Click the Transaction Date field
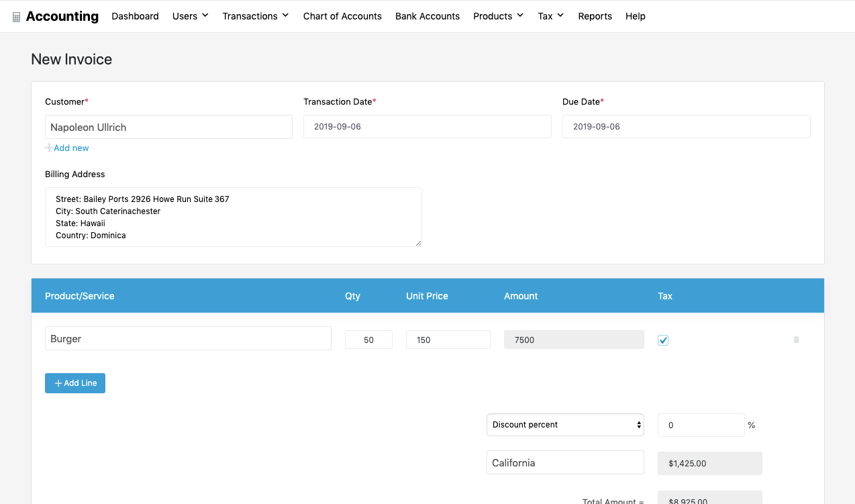The image size is (855, 504). tap(427, 126)
